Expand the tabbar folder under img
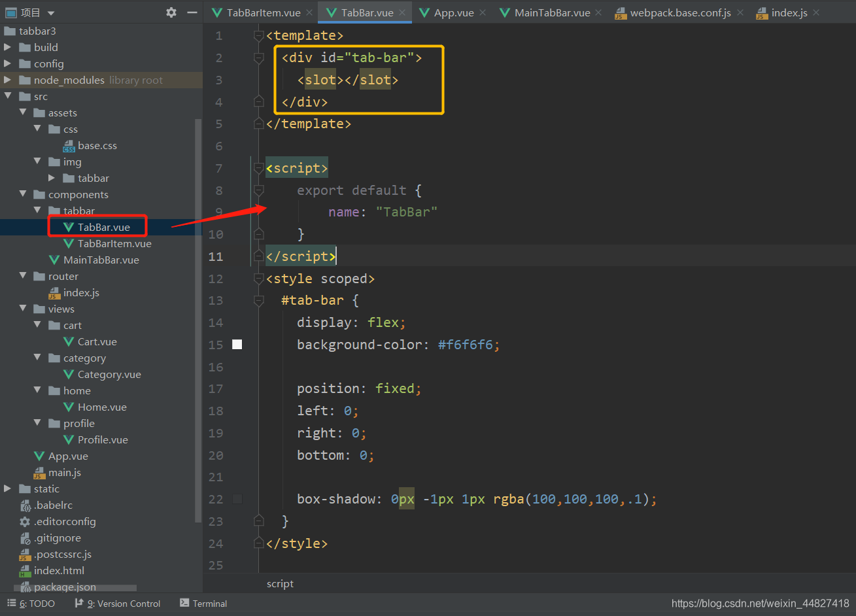 click(x=52, y=178)
